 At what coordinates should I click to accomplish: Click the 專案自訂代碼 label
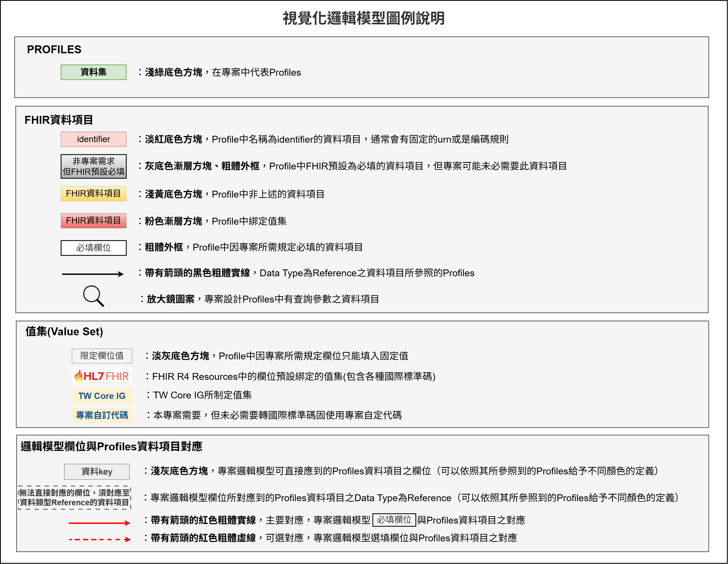102,415
